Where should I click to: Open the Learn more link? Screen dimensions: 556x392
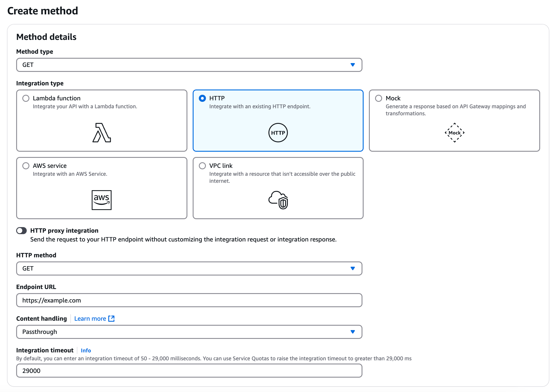(x=90, y=319)
